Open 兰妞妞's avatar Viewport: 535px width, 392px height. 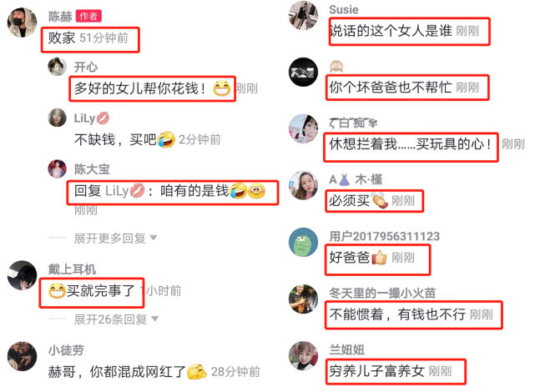[x=303, y=355]
